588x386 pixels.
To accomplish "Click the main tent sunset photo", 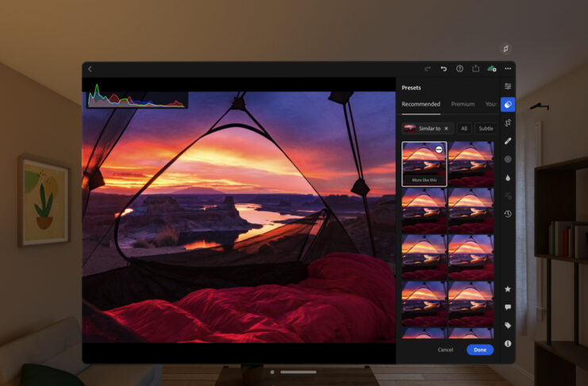I will point(239,217).
